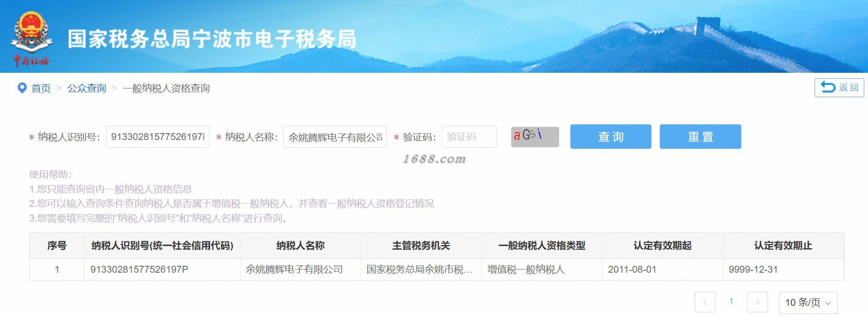Click the next page arrow
Screen dimensions: 868x316
pos(757,302)
